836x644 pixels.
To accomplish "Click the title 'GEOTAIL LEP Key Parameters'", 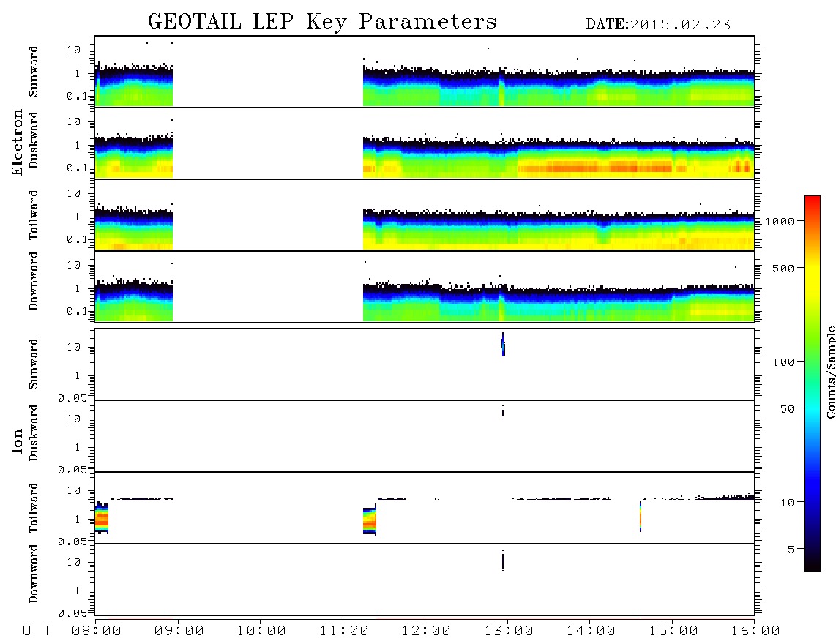I will point(322,22).
